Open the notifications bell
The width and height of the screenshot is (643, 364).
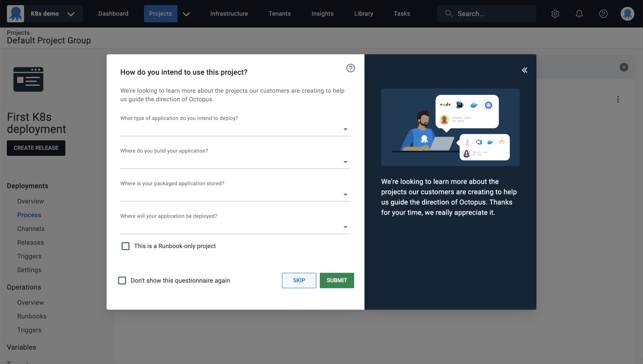[x=579, y=13]
